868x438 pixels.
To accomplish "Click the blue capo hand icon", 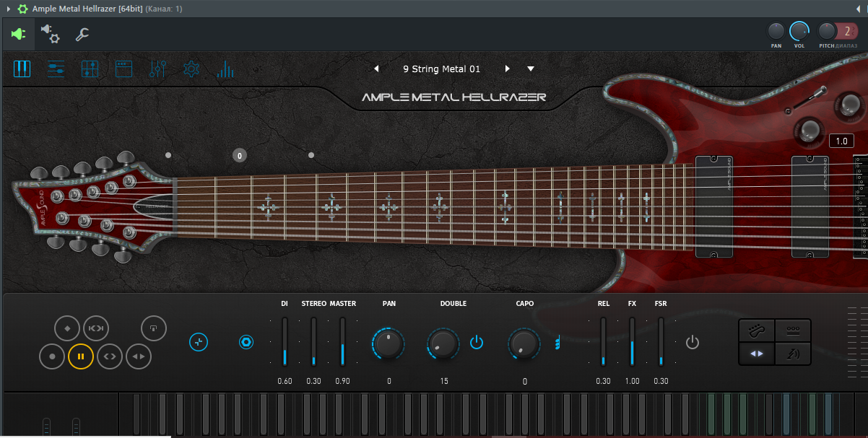I will tap(557, 342).
